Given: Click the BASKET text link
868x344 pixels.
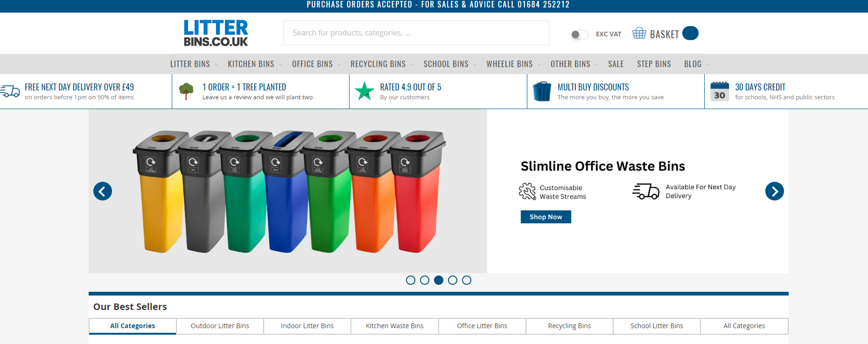Looking at the screenshot, I should coord(665,34).
